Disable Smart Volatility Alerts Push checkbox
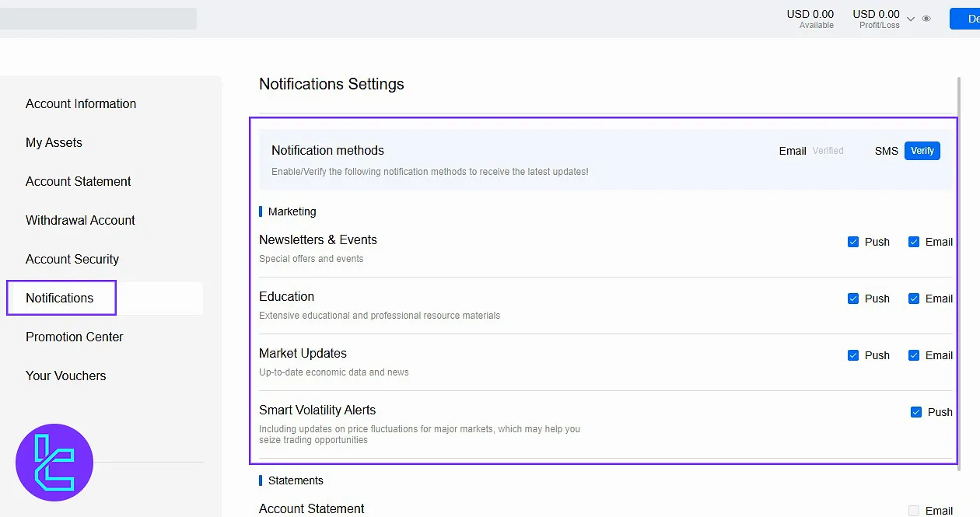 click(916, 412)
